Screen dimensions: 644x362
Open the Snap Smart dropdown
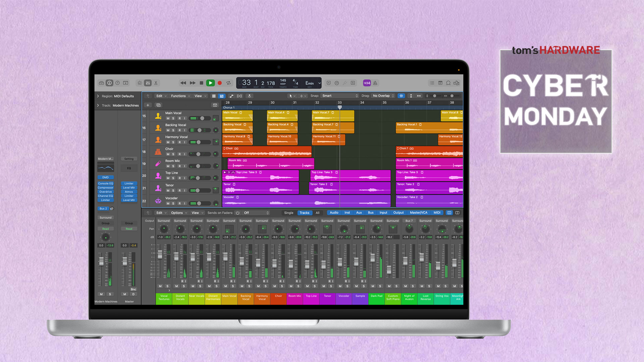pos(339,96)
